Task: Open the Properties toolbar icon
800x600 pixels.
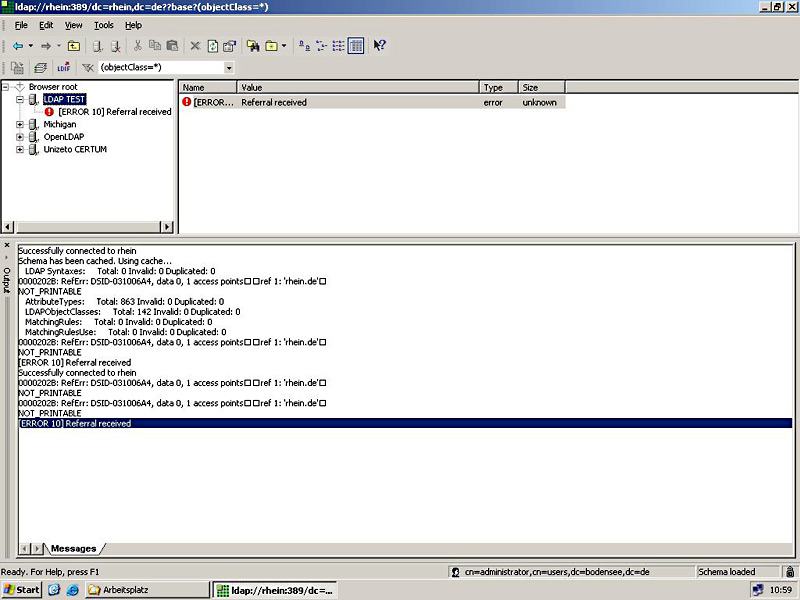Action: [230, 46]
